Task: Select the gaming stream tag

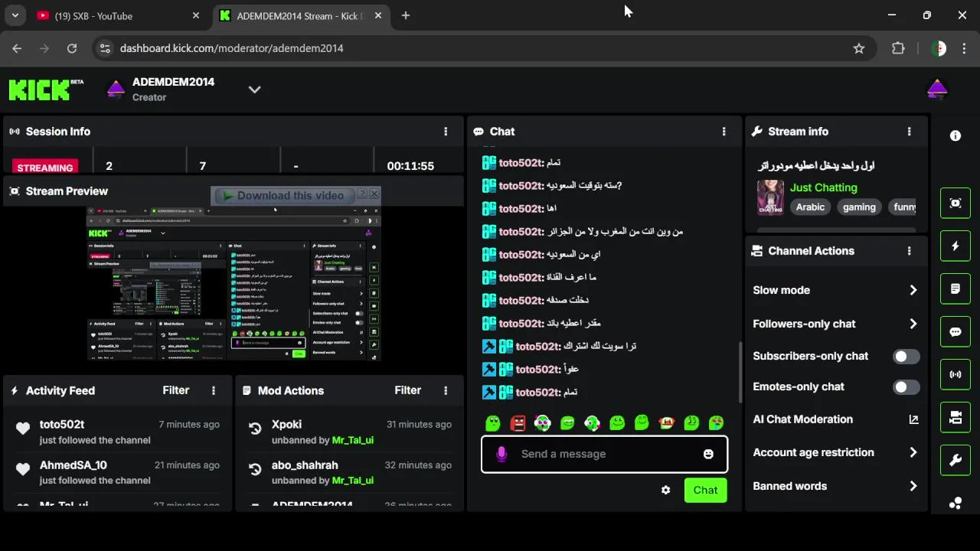Action: (x=859, y=207)
